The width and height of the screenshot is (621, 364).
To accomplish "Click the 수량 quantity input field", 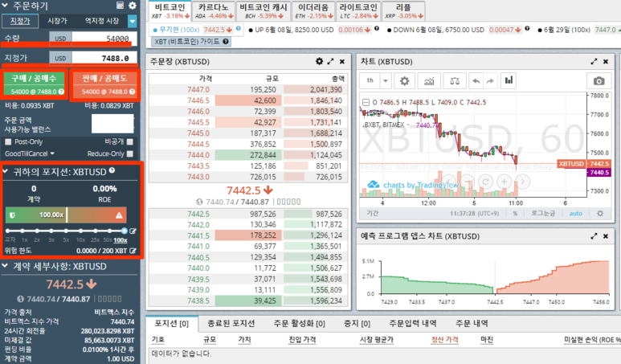I will pos(104,39).
